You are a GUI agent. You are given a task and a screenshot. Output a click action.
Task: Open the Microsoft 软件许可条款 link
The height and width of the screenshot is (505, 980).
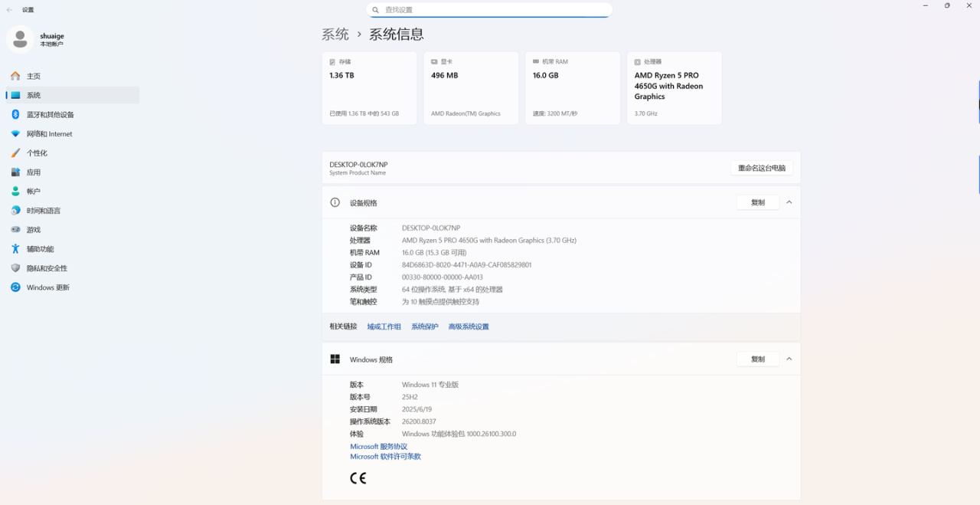385,457
